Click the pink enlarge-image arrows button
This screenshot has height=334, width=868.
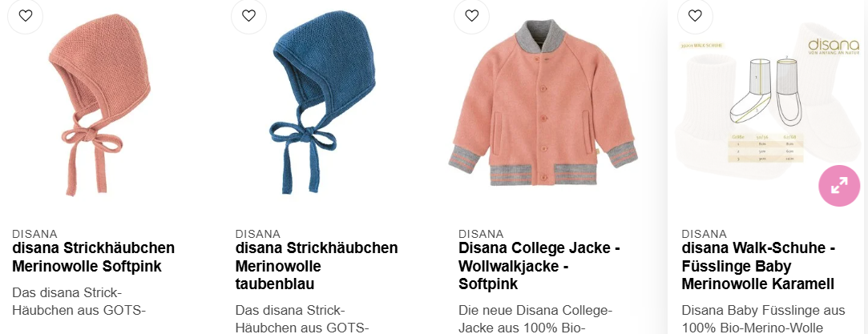click(x=839, y=186)
